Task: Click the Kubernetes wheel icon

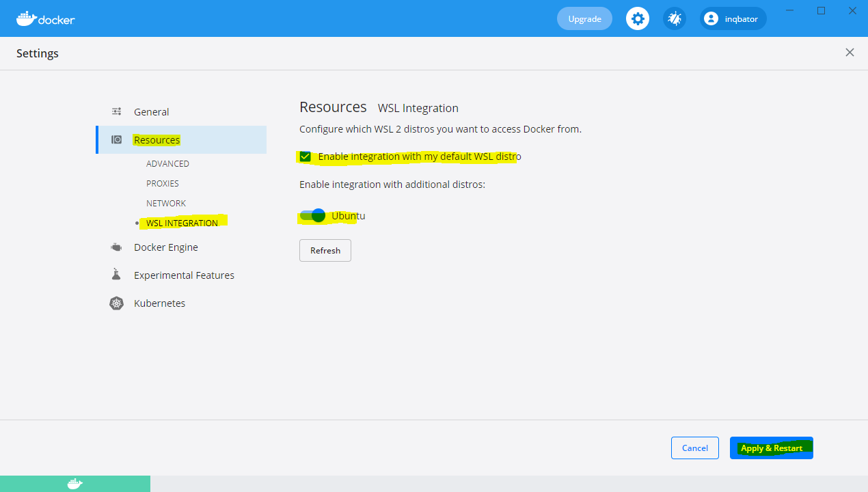Action: pos(117,303)
